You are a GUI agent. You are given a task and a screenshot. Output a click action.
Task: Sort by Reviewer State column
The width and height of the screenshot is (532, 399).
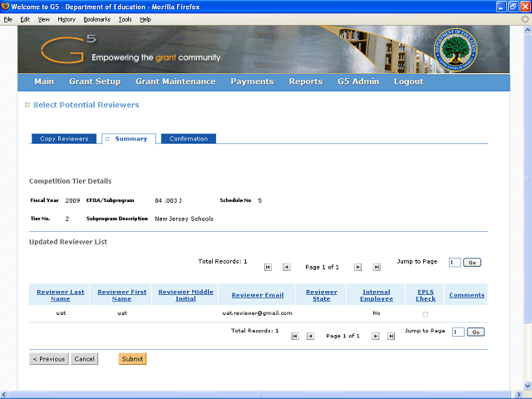(322, 295)
